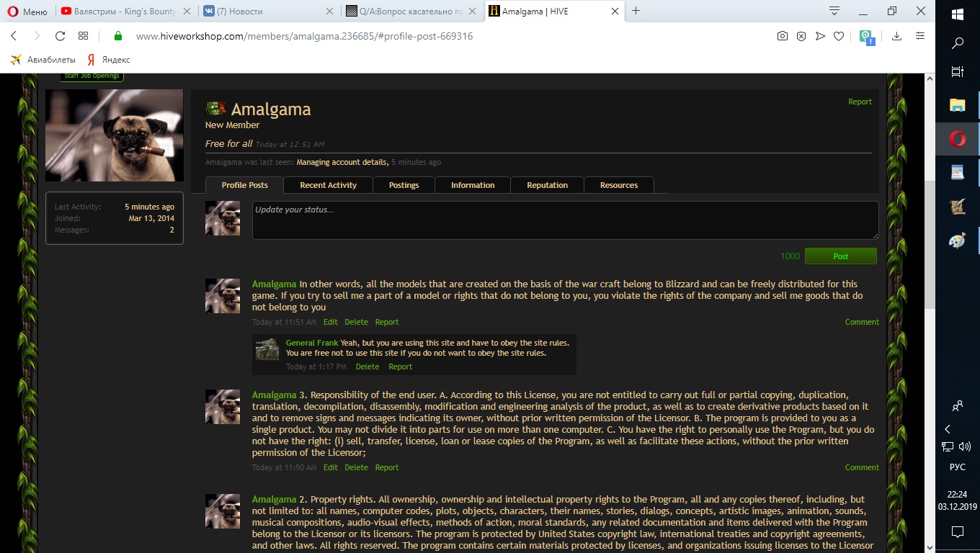Open the Information tab
Image resolution: width=980 pixels, height=553 pixels.
[473, 185]
